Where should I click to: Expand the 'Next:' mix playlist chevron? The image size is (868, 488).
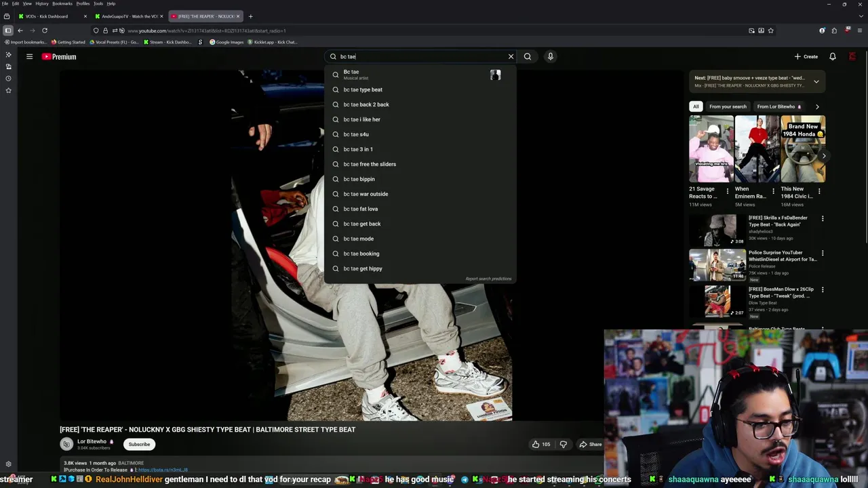pos(816,81)
